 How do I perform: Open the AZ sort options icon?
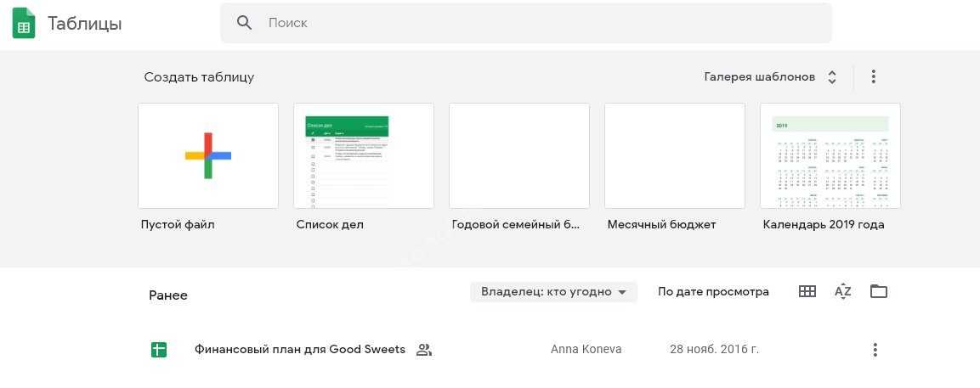[843, 291]
